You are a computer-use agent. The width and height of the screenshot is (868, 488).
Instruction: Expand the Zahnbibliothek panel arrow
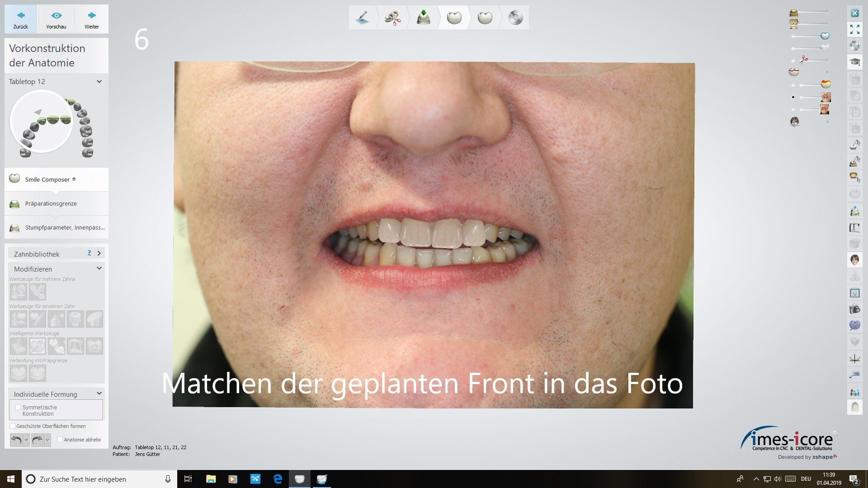(99, 253)
